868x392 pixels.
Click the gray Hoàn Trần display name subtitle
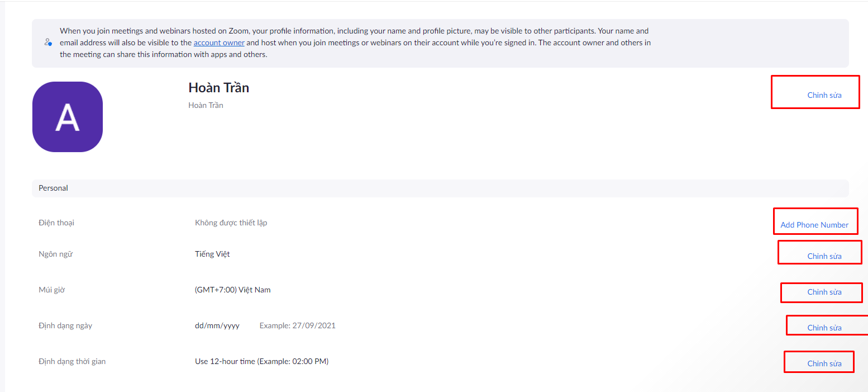206,105
